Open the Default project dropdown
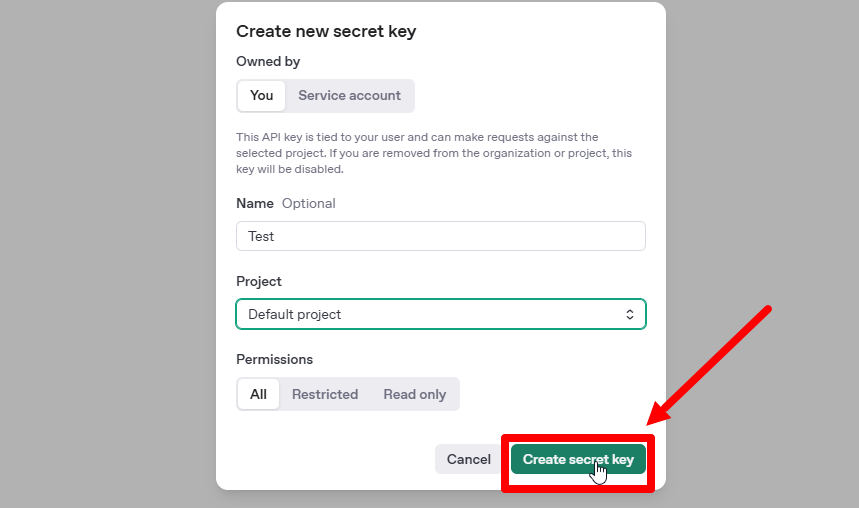Screen dimensions: 859x508 [x=440, y=314]
